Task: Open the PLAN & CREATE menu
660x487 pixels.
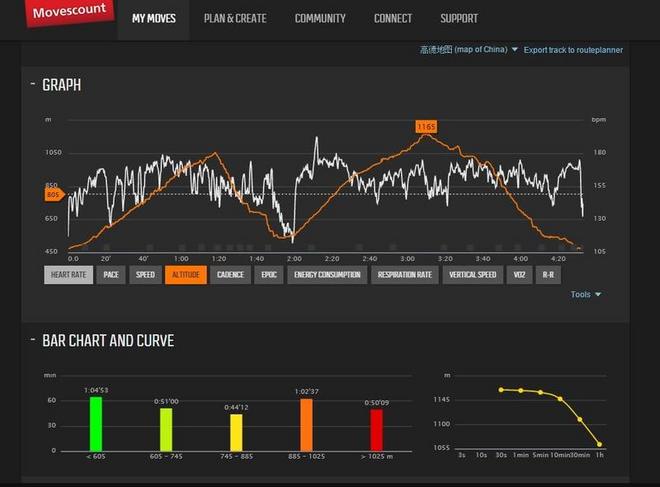Action: click(x=237, y=18)
